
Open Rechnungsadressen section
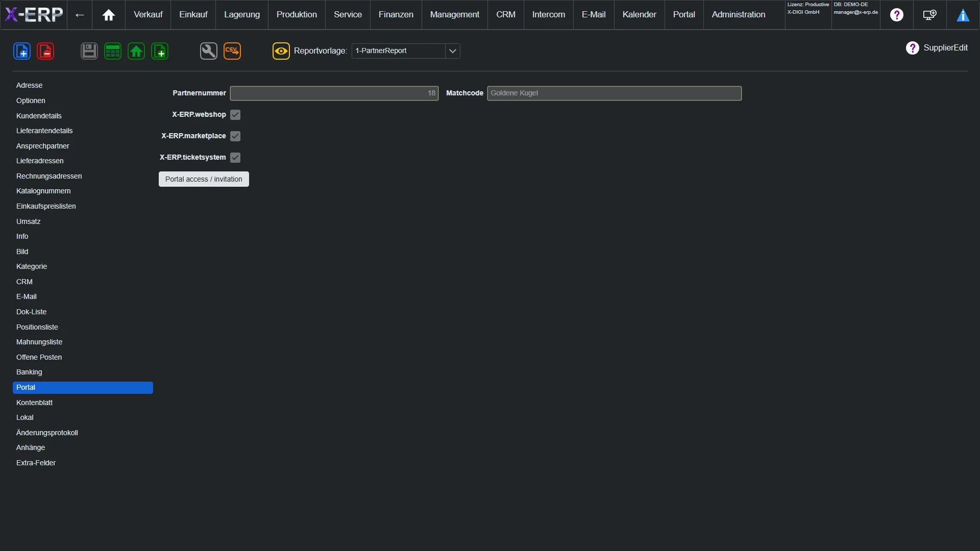(83, 177)
